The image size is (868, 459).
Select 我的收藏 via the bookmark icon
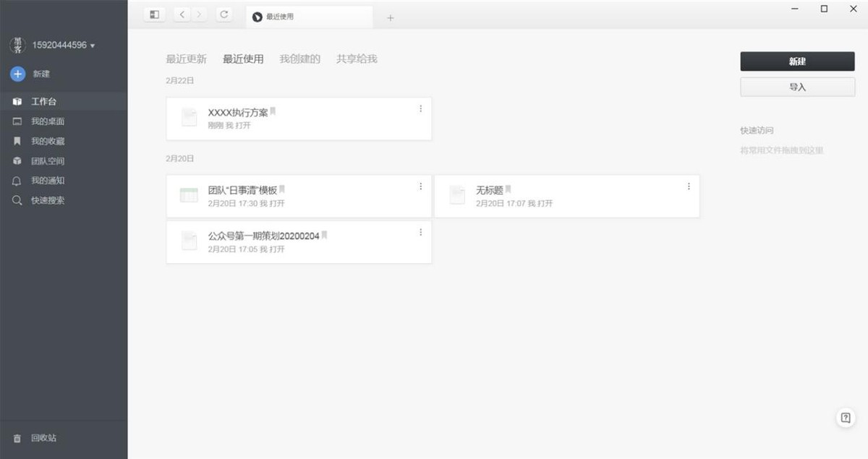click(19, 141)
